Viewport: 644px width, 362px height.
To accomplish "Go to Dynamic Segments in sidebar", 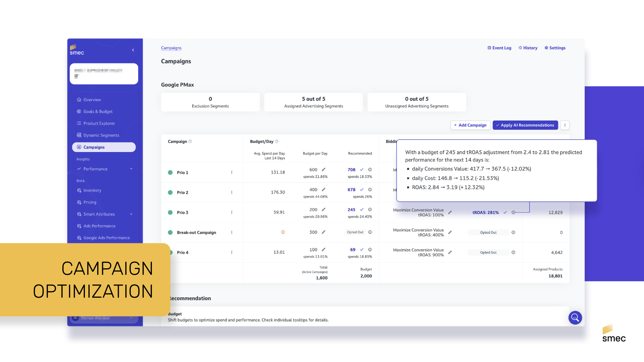I will click(x=101, y=135).
